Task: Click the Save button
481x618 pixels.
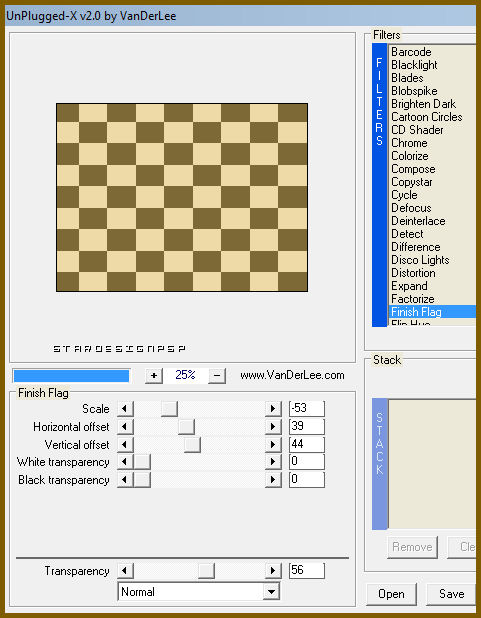Action: (451, 594)
